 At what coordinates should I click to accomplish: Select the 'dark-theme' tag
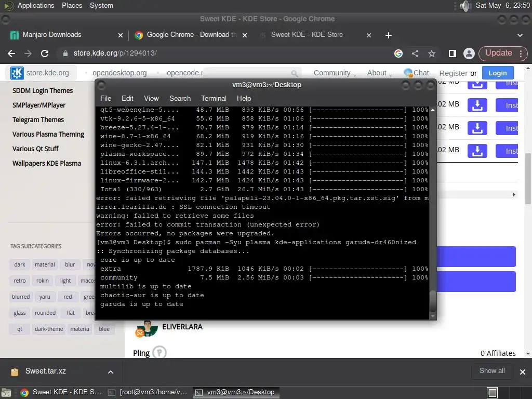(x=48, y=329)
